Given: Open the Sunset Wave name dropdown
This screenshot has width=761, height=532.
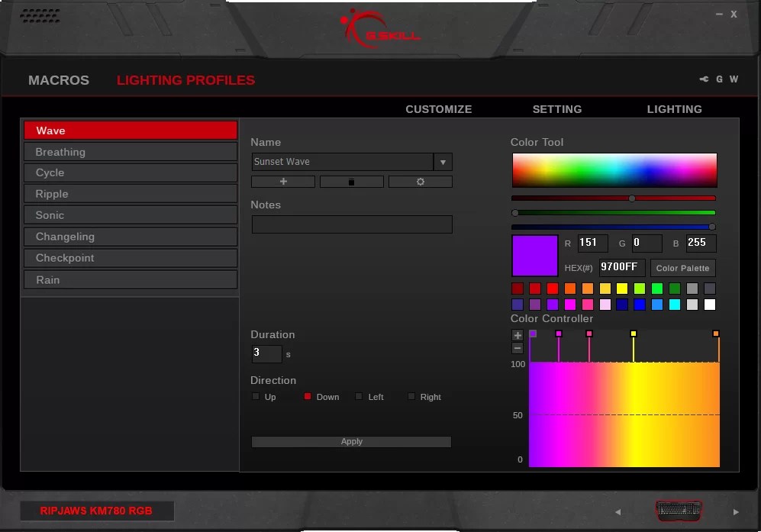Looking at the screenshot, I should [x=443, y=162].
